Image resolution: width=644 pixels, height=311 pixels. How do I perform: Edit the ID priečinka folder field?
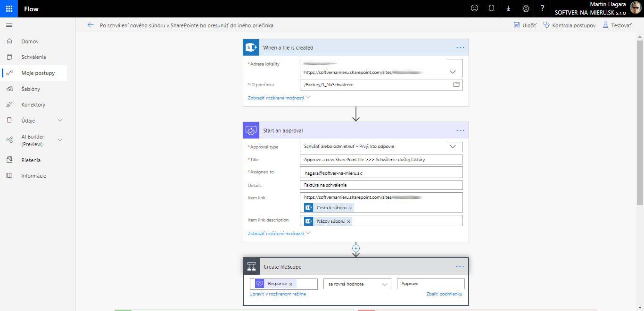click(381, 85)
